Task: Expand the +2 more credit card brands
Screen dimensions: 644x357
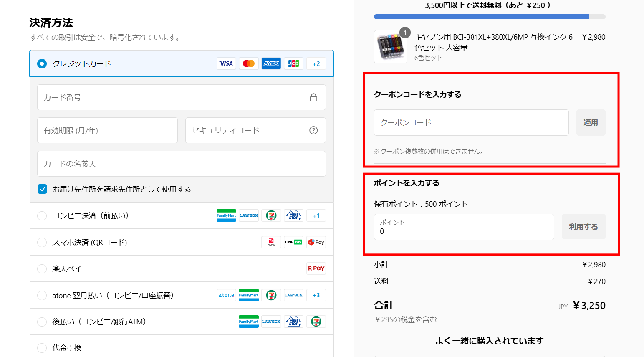Action: [316, 64]
